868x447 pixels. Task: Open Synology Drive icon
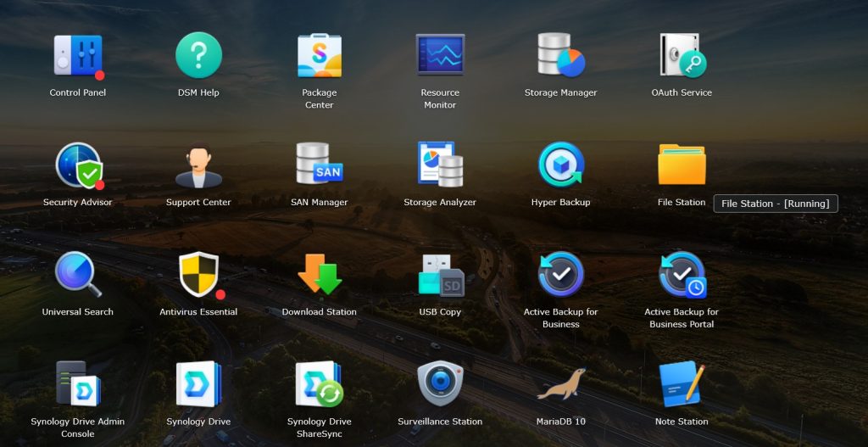tap(198, 384)
